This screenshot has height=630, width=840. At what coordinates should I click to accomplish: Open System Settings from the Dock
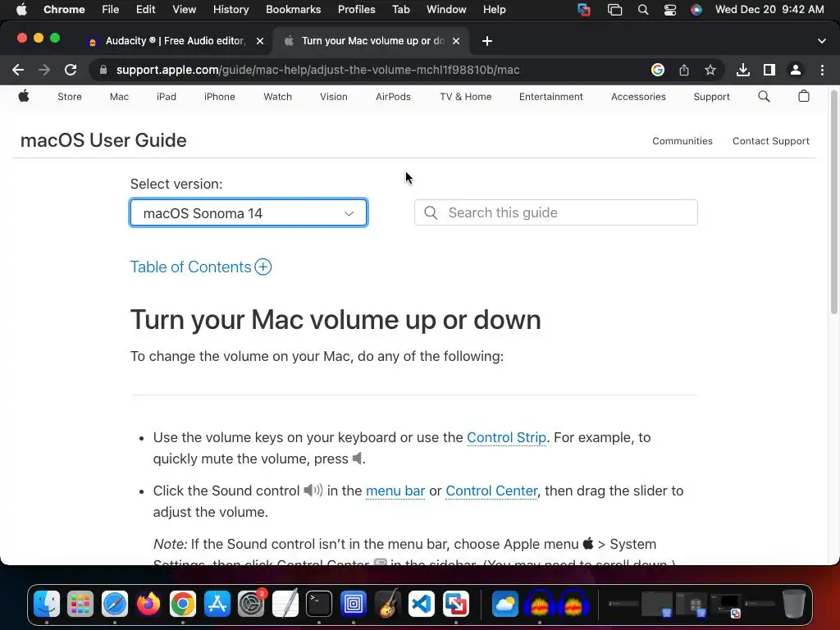251,604
